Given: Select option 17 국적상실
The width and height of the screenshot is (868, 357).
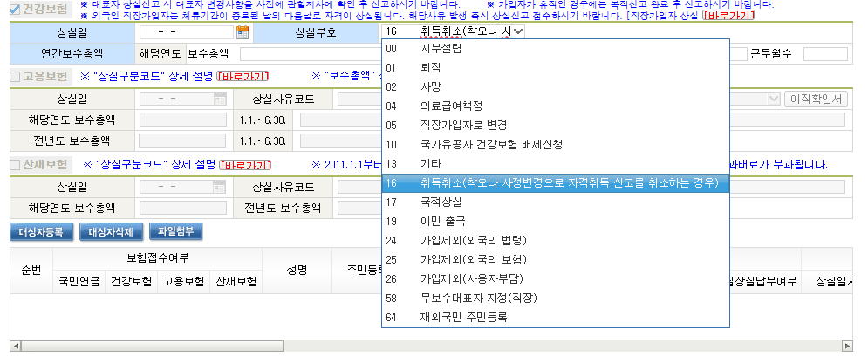Looking at the screenshot, I should click(556, 202).
